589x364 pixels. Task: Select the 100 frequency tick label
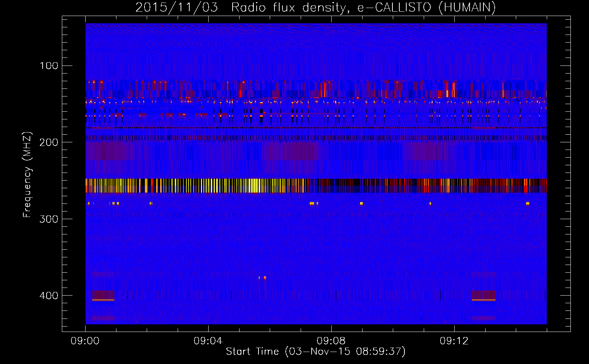(x=49, y=66)
